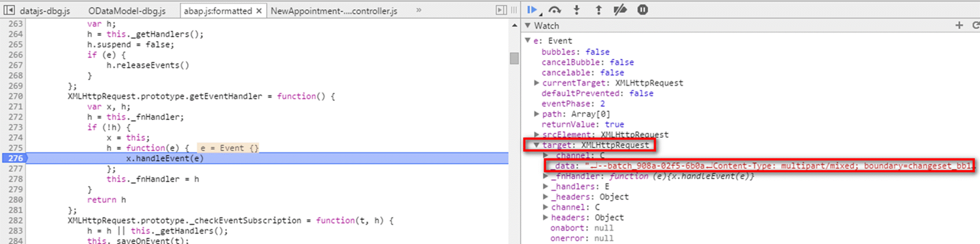980x244 pixels.
Task: Click the show navigator panel icon
Action: click(x=9, y=10)
